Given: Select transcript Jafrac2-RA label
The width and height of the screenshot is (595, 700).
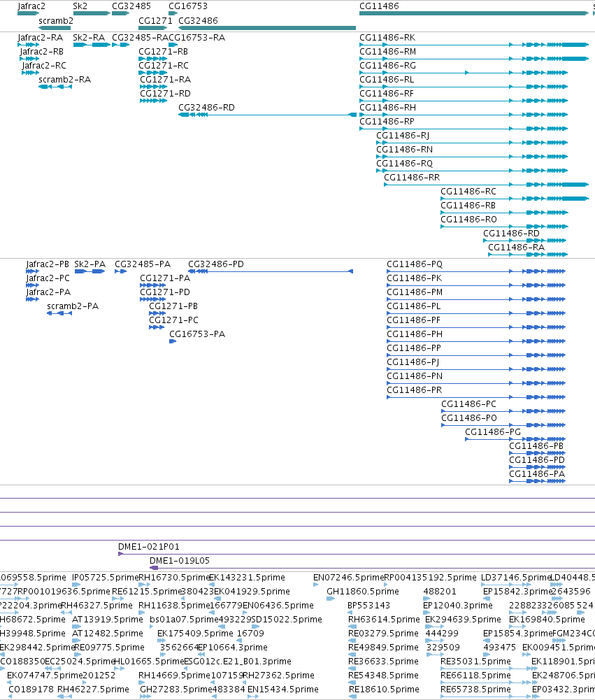Looking at the screenshot, I should [x=40, y=38].
